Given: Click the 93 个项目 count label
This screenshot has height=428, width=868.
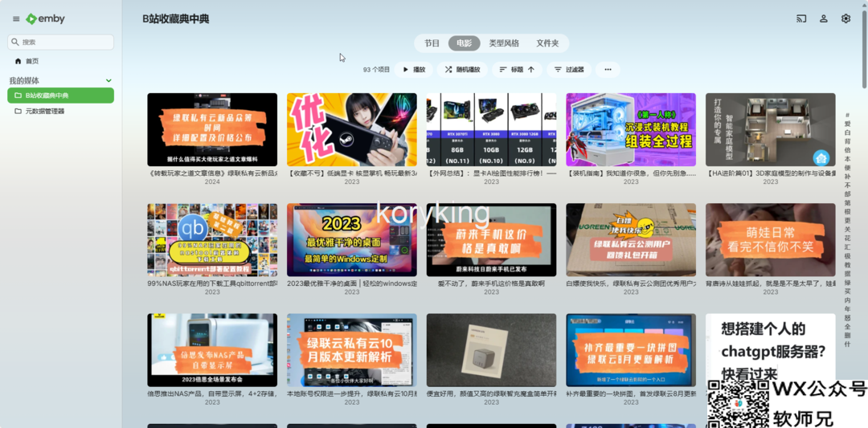Looking at the screenshot, I should (x=376, y=70).
